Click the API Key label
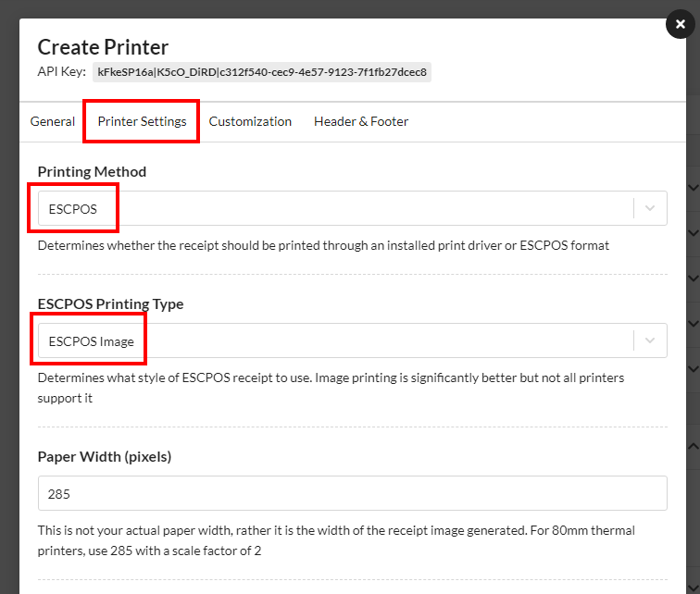Screen dimensions: 700x594 pos(62,72)
